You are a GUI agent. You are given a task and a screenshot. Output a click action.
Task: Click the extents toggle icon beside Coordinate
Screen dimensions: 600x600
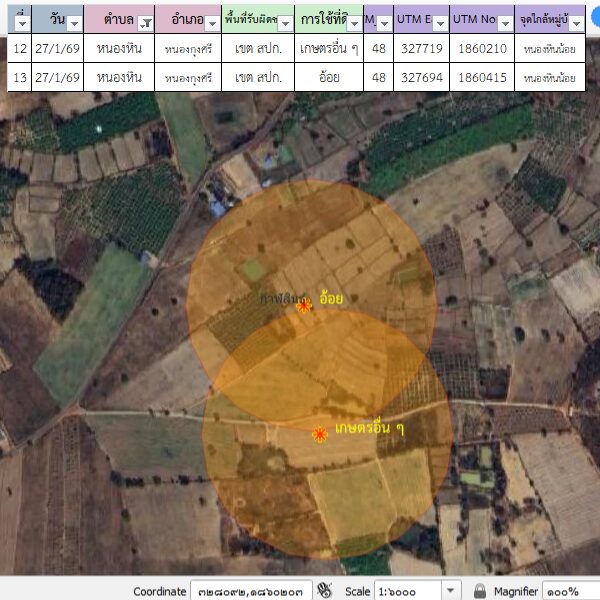tap(325, 591)
